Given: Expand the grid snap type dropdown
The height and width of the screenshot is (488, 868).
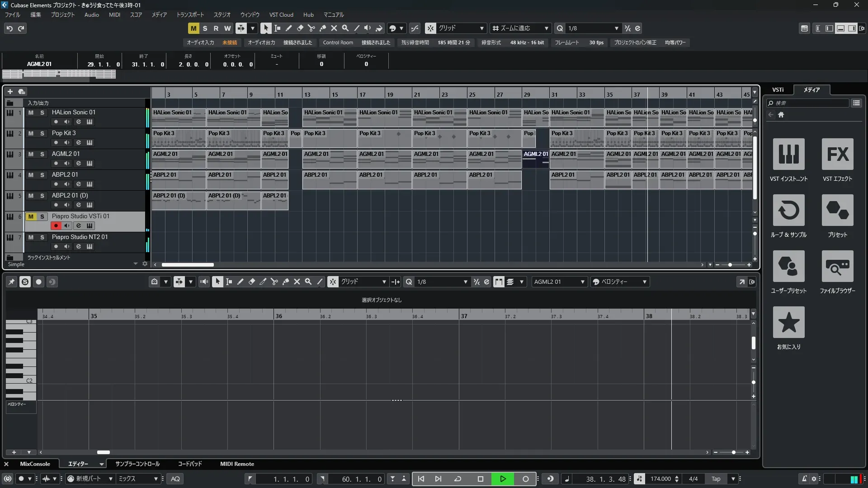Looking at the screenshot, I should [x=482, y=28].
